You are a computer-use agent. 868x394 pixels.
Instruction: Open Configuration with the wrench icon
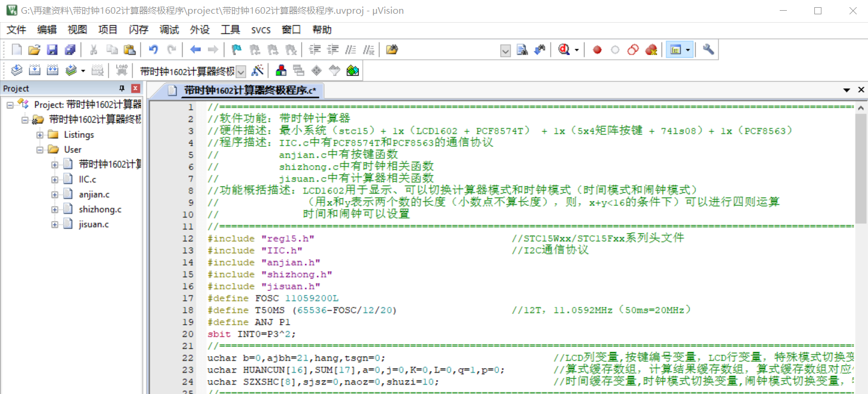[708, 50]
